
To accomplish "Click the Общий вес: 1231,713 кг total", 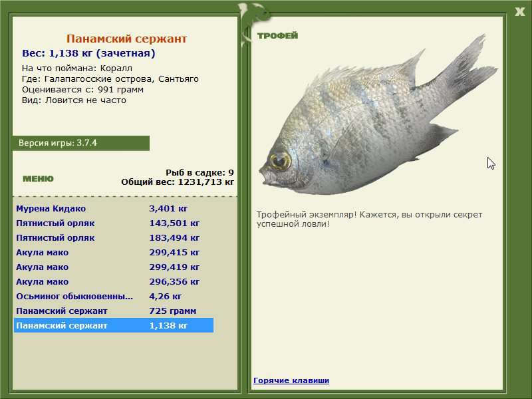I will (x=178, y=182).
